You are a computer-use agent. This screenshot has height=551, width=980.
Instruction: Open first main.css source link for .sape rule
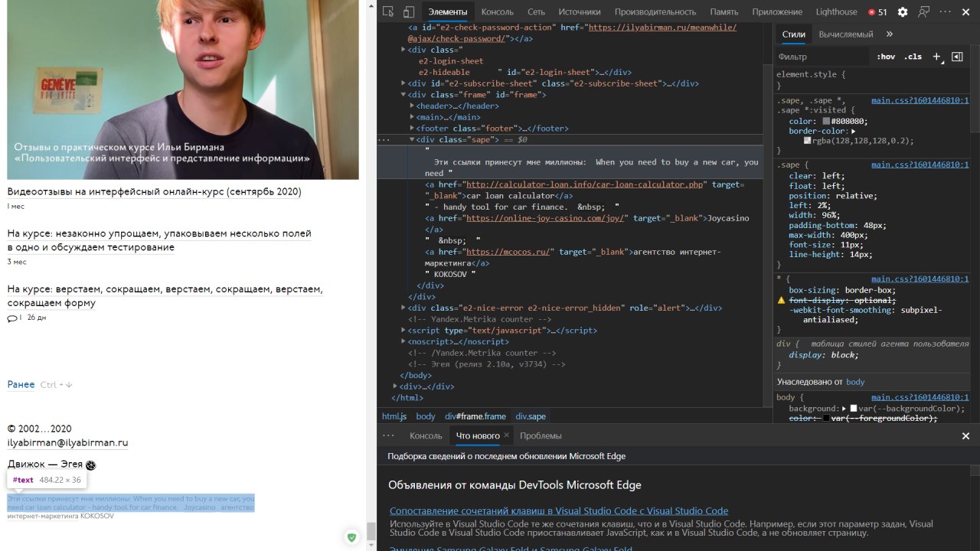[x=920, y=100]
